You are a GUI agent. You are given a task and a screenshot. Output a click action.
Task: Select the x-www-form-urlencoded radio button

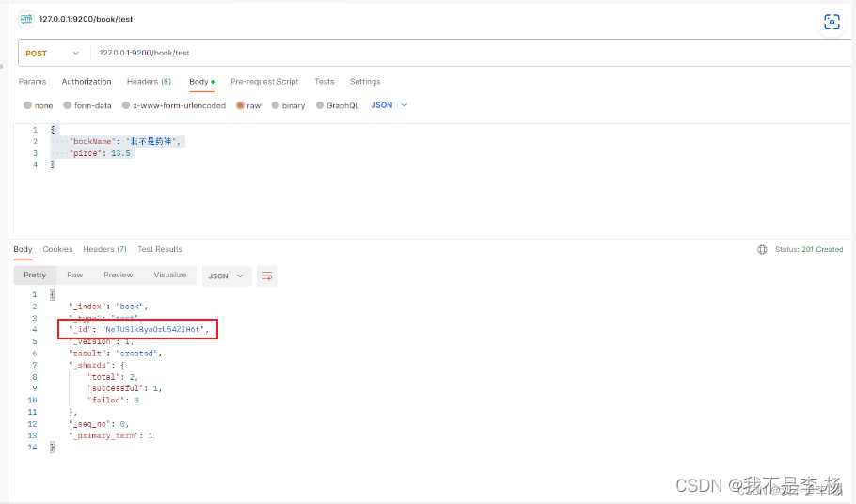pos(125,105)
